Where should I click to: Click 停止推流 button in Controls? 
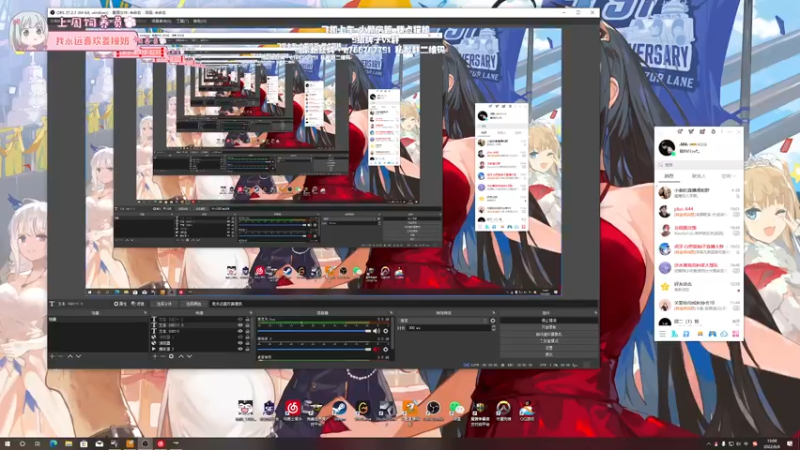pyautogui.click(x=549, y=320)
